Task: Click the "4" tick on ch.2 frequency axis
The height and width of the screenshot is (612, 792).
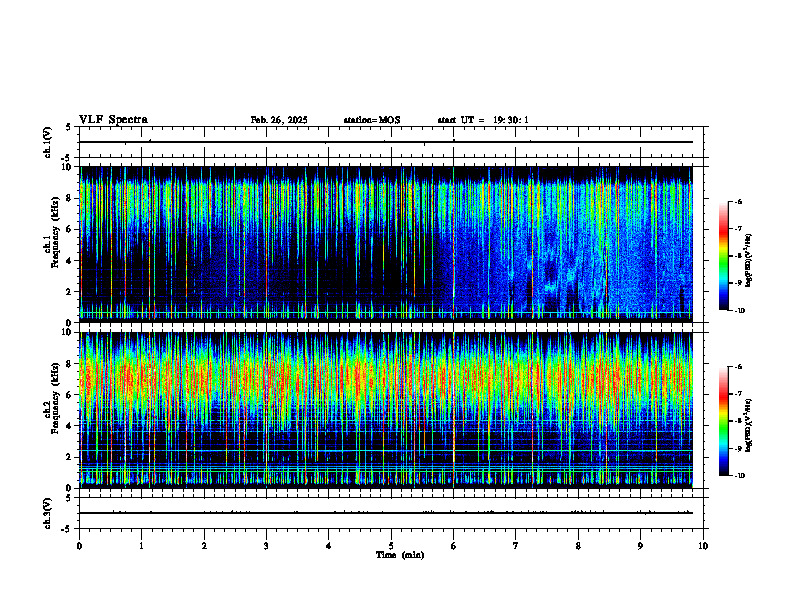Action: coord(71,426)
